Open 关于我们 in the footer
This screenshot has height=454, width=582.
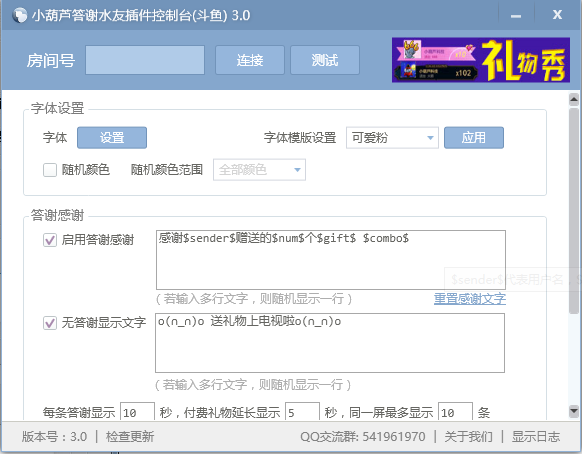(x=468, y=437)
